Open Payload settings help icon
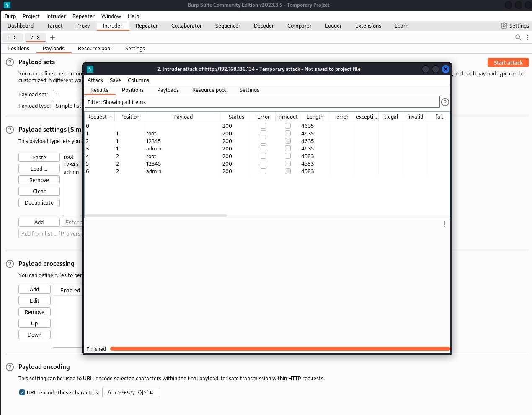This screenshot has width=532, height=415. coord(10,130)
